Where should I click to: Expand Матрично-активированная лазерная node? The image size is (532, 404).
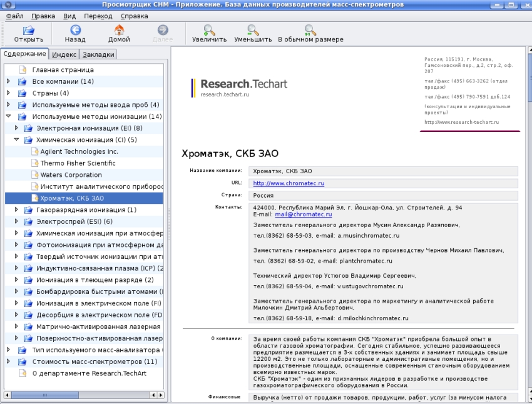16,326
